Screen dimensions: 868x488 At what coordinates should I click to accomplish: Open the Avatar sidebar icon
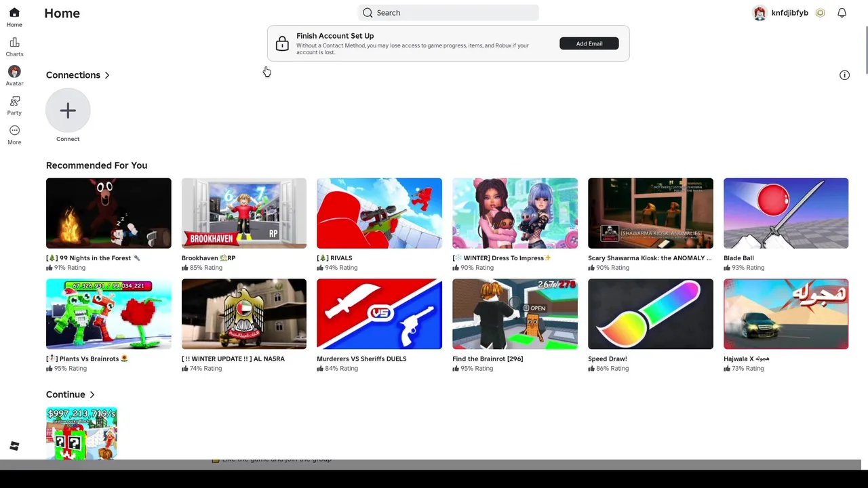tap(14, 71)
